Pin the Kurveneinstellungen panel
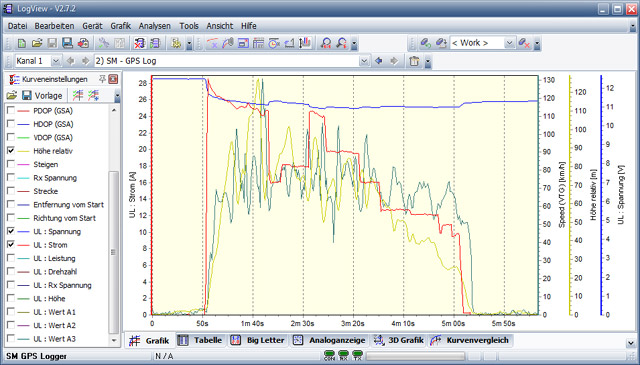The image size is (640, 365). 102,79
